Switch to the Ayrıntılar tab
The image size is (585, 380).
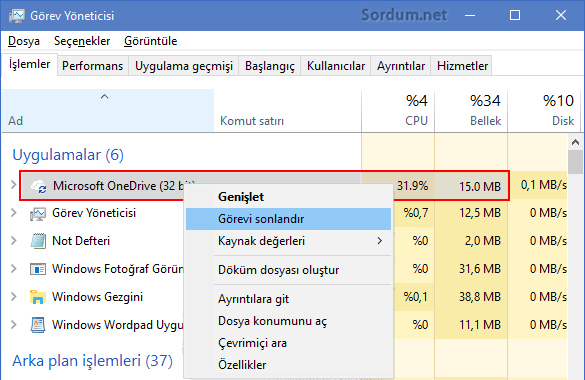(401, 66)
